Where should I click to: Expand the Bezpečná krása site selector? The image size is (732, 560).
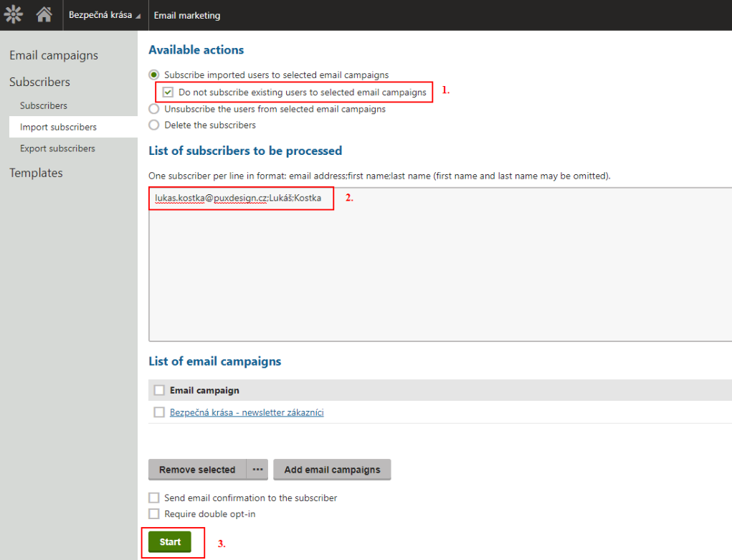(104, 15)
